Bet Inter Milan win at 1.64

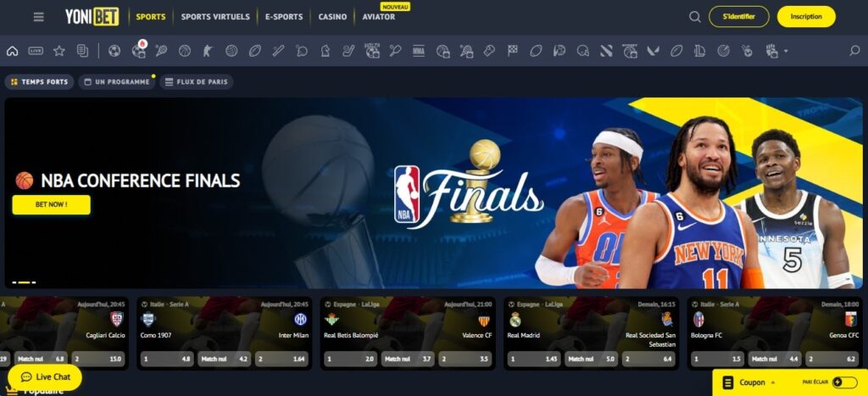pos(281,359)
